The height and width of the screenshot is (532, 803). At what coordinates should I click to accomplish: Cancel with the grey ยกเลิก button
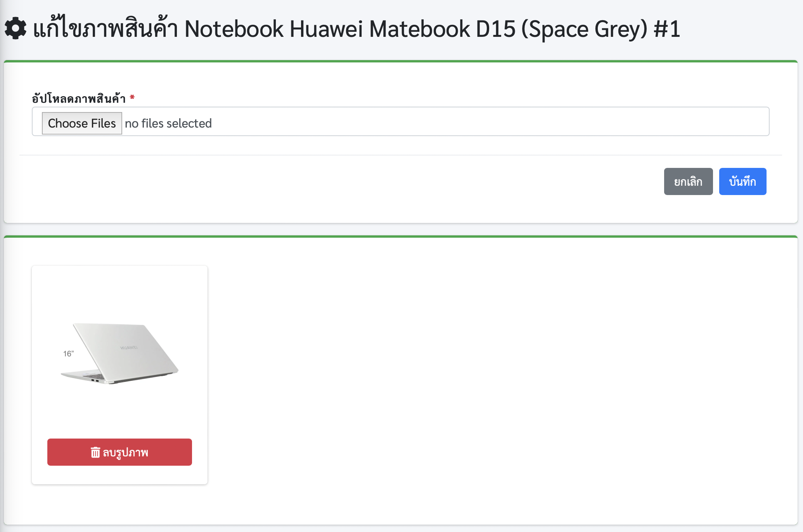(688, 181)
